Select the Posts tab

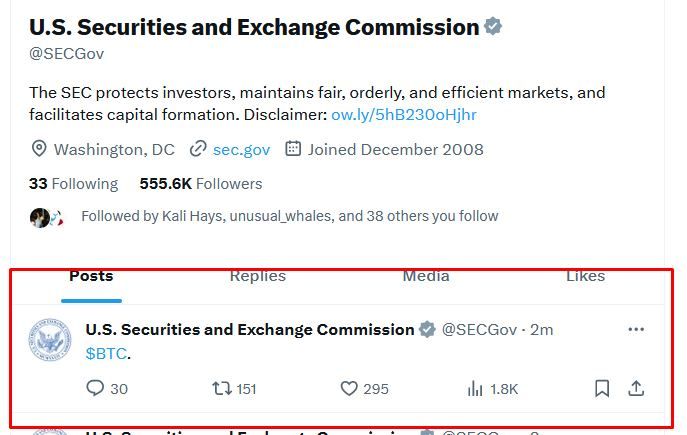91,276
